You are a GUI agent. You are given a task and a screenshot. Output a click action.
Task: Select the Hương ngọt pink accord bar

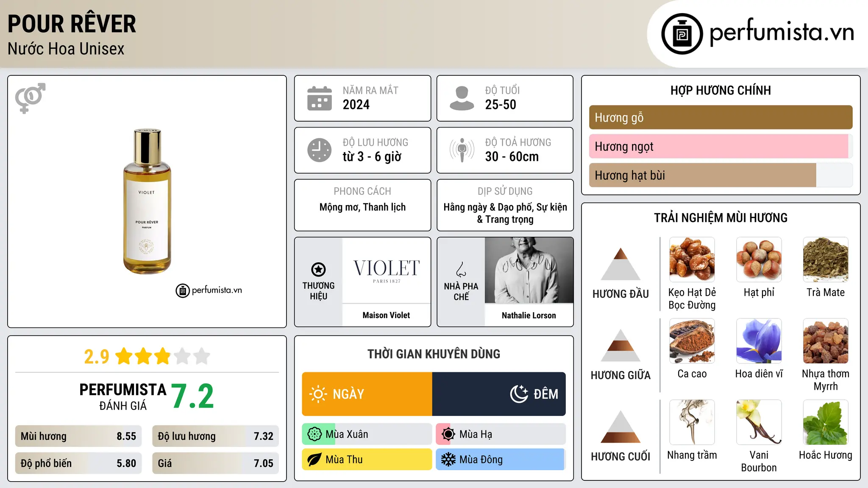(x=721, y=146)
